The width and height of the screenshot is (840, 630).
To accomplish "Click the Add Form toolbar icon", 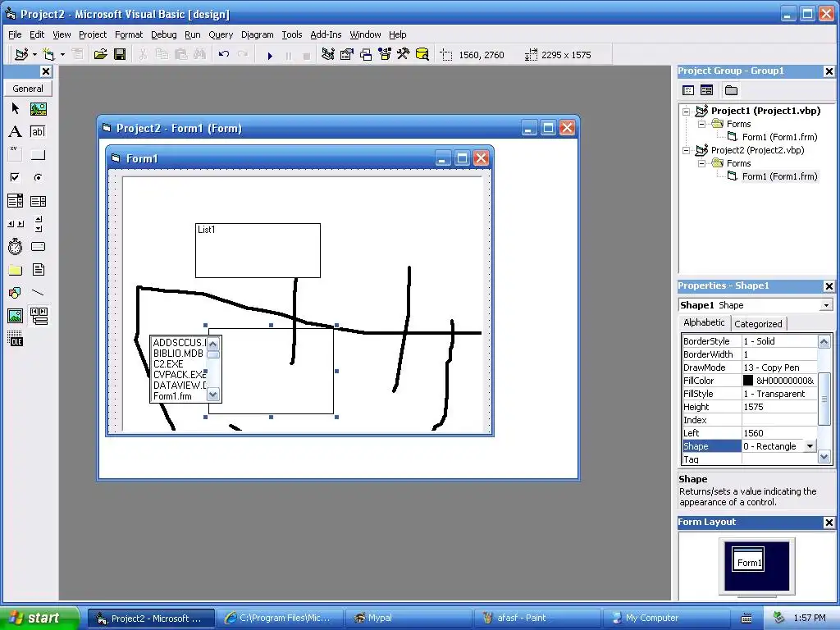I will (48, 55).
